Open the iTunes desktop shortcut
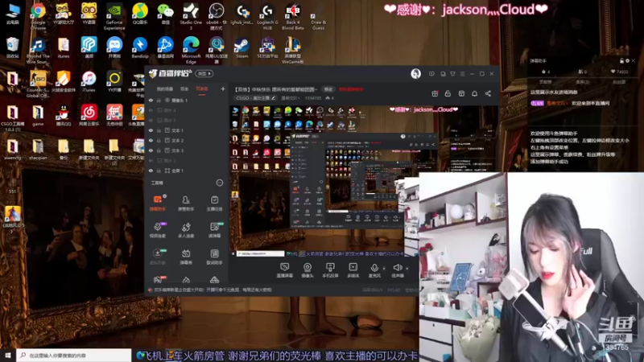The height and width of the screenshot is (362, 644). coord(89,81)
